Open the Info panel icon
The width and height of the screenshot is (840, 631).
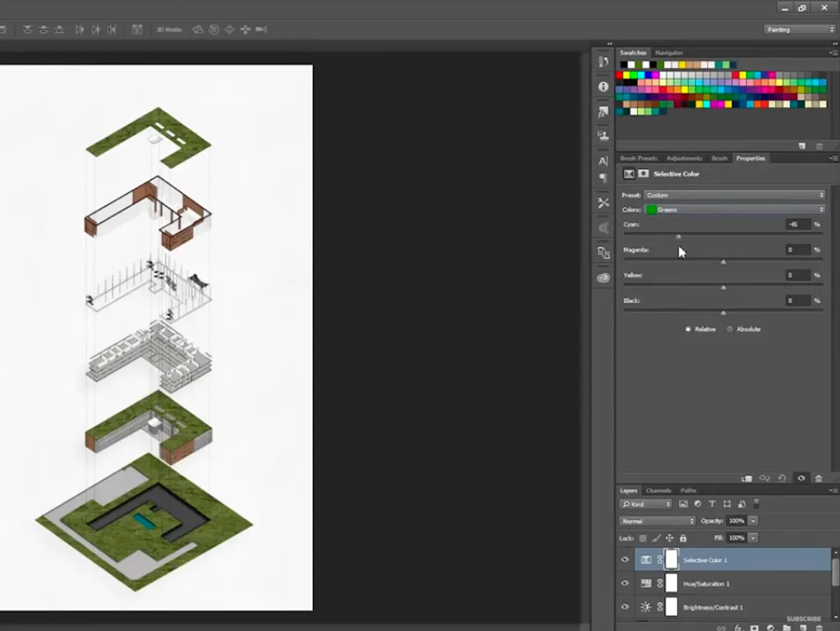604,86
